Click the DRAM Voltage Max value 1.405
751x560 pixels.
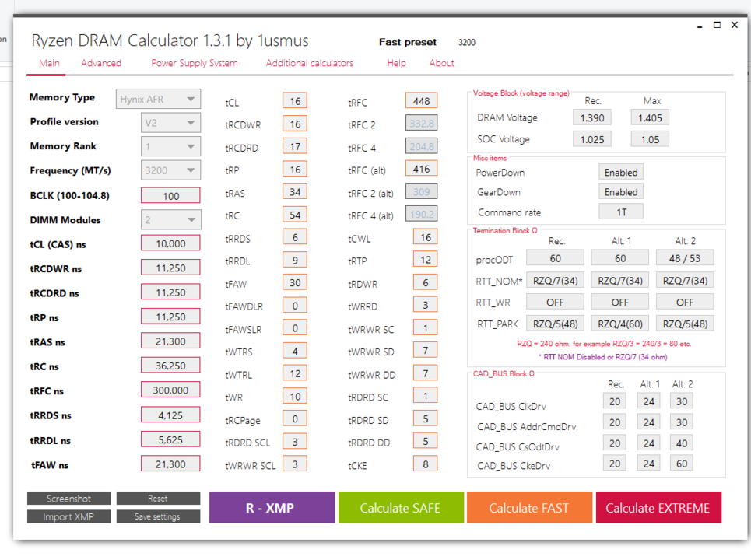point(650,117)
